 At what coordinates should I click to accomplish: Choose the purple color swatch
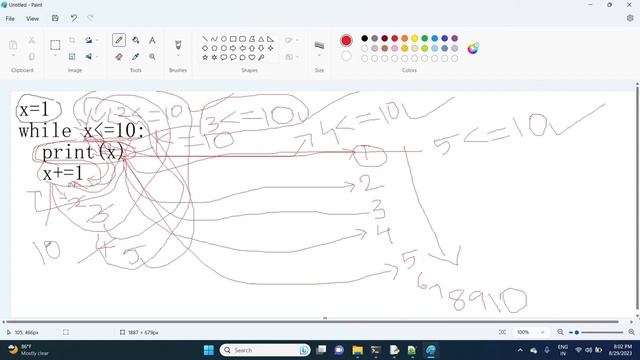point(455,38)
